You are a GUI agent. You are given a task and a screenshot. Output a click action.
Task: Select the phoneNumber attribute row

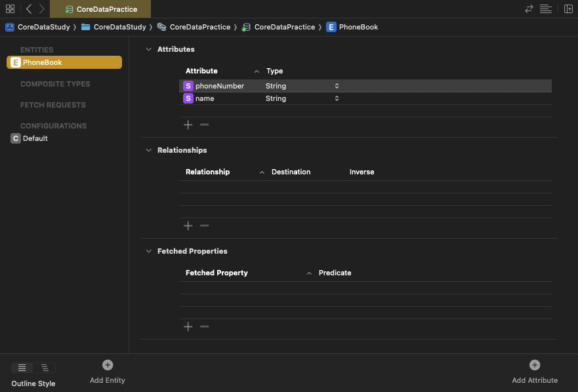365,86
